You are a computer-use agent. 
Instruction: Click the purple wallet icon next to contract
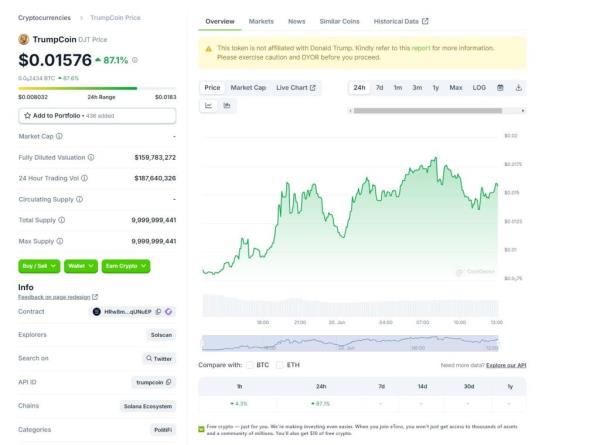pyautogui.click(x=168, y=312)
